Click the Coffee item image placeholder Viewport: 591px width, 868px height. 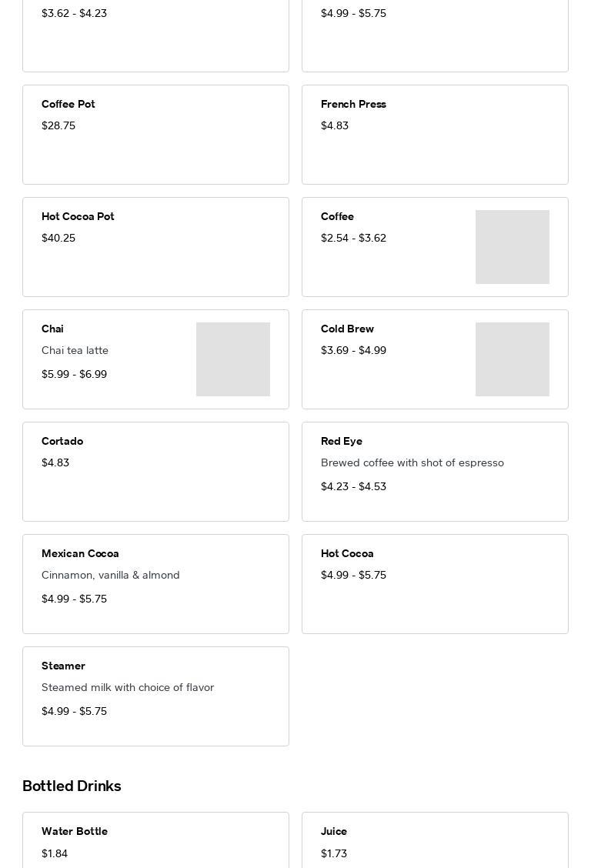tap(512, 247)
